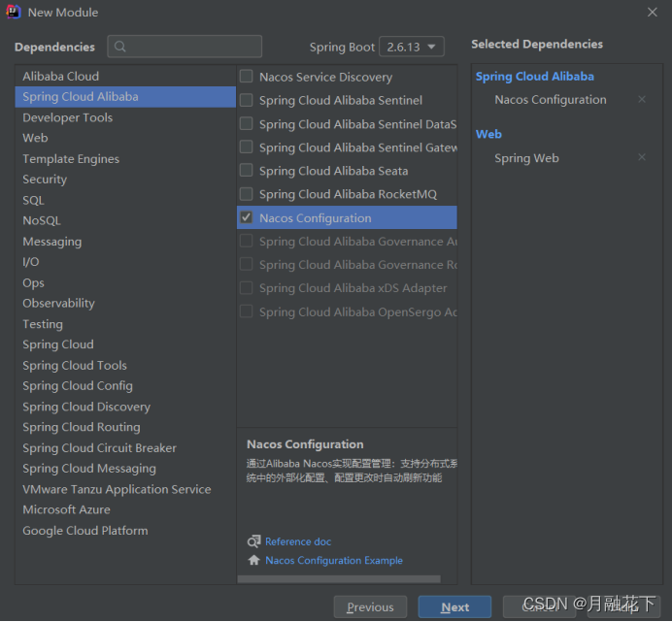Select VMware Tanzu Application Service category
The width and height of the screenshot is (672, 622).
[x=125, y=489]
